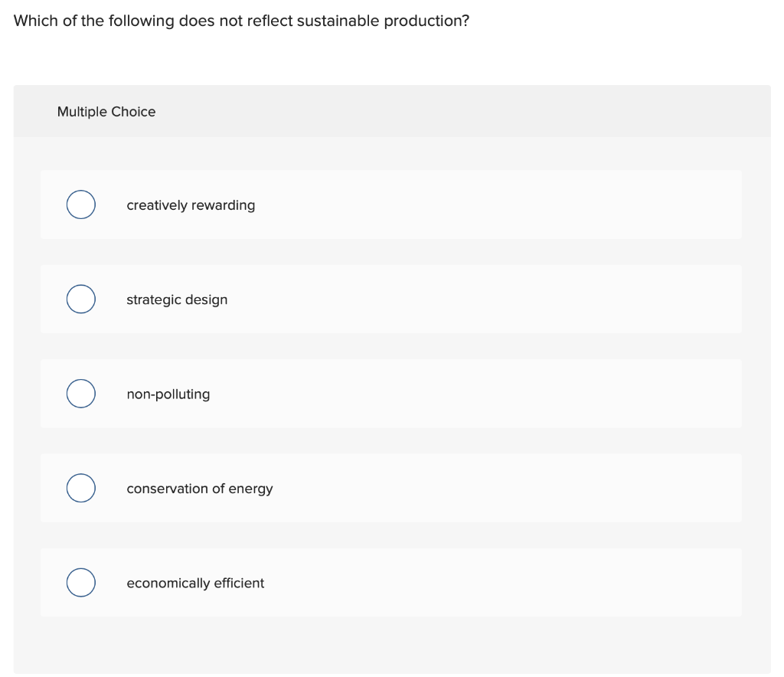
Task: Click the first answer option row
Action: (391, 204)
